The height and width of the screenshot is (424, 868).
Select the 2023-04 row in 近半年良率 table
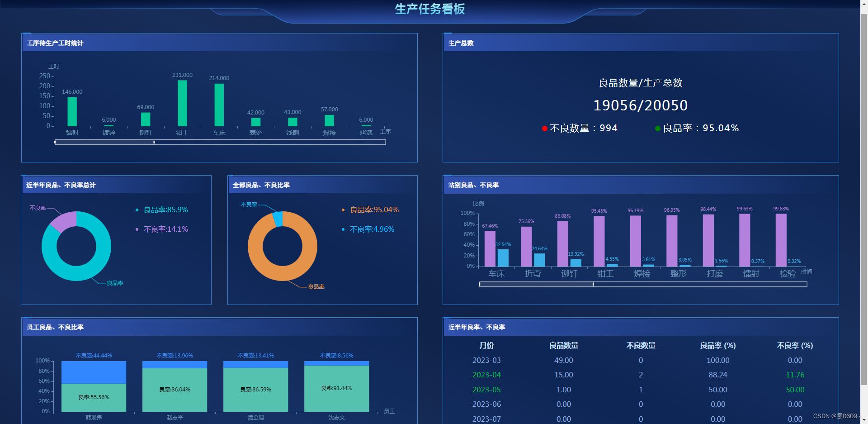486,375
